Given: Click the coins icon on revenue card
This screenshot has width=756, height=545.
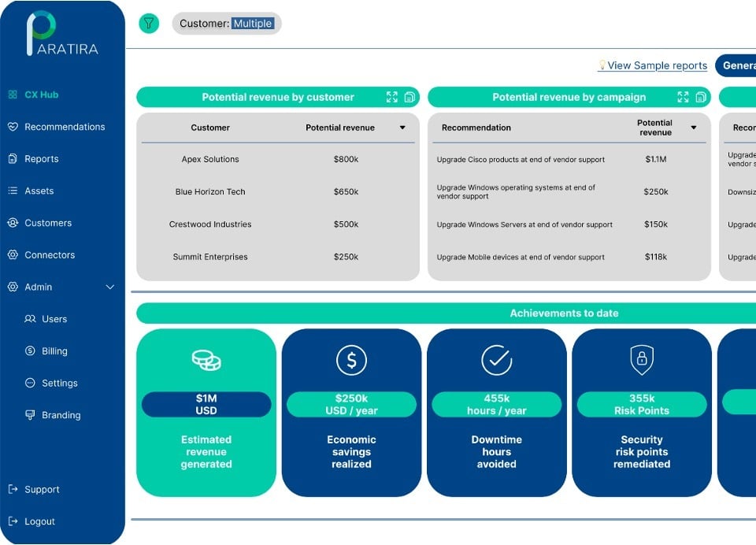Looking at the screenshot, I should [206, 360].
